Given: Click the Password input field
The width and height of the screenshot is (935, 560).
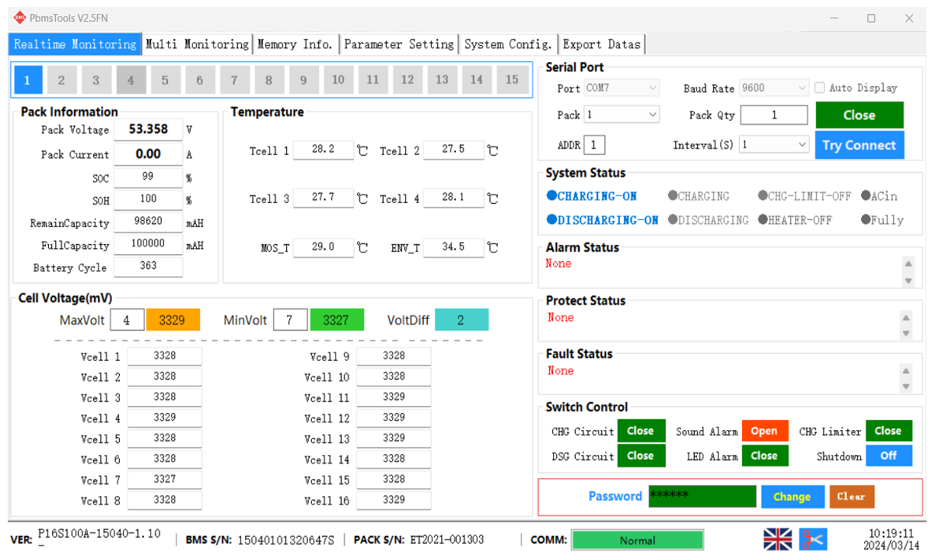Looking at the screenshot, I should click(x=702, y=496).
